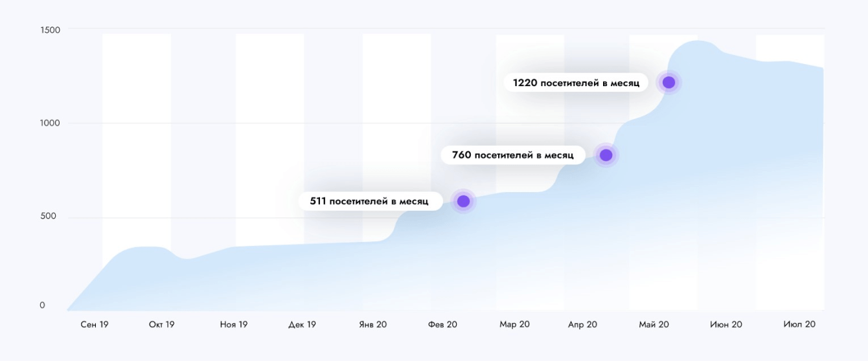Click the 1500 y-axis value
Viewport: 868px width, 361px height.
[x=50, y=30]
